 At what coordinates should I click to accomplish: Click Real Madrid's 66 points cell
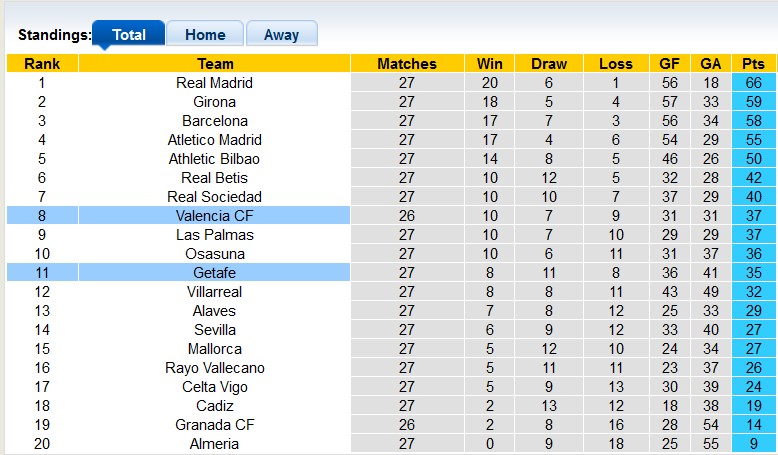tap(753, 83)
